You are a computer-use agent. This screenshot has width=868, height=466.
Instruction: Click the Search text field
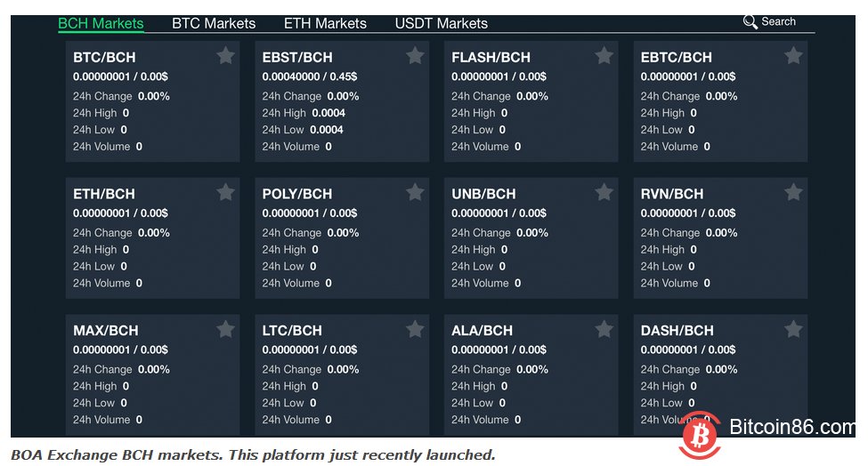point(779,21)
